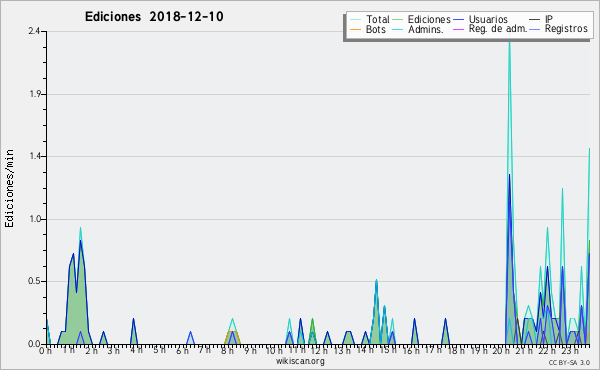
Task: Click the Admins. legend label
Action: pos(426,29)
